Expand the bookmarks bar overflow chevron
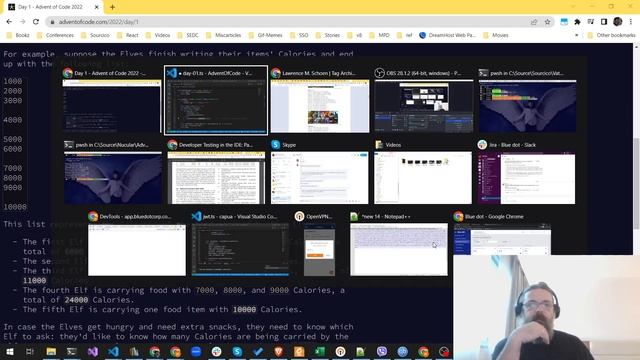The height and width of the screenshot is (360, 640). (576, 35)
